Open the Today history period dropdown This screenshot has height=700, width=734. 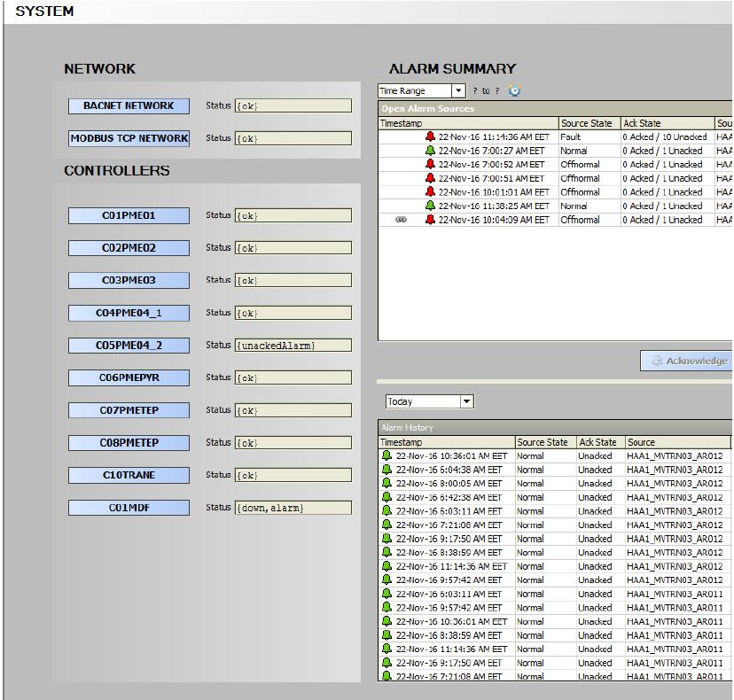pos(430,401)
